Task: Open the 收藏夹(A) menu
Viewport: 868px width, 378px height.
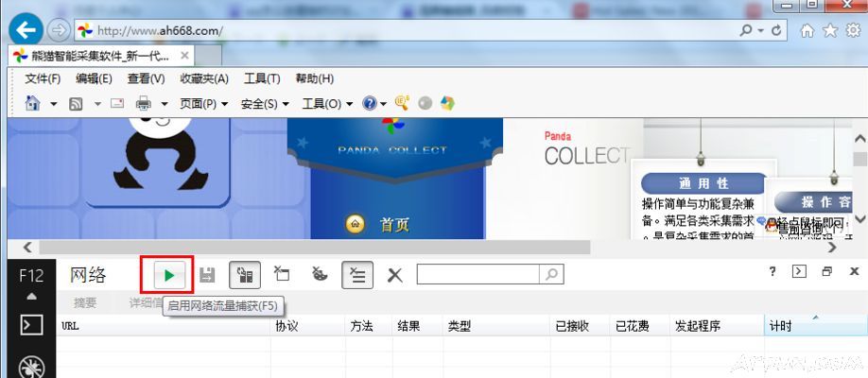Action: pos(204,78)
